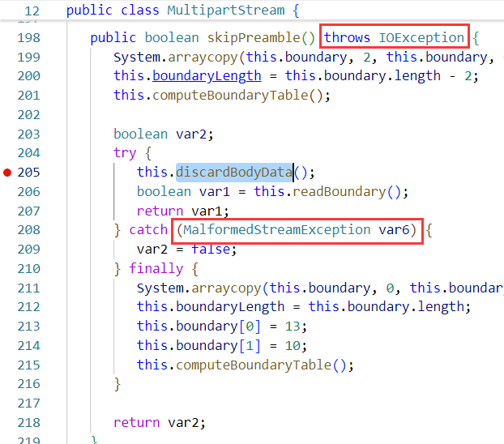Follow the underlined boundaryLength field on line 200
Viewport: 504px width, 444px height.
click(207, 75)
